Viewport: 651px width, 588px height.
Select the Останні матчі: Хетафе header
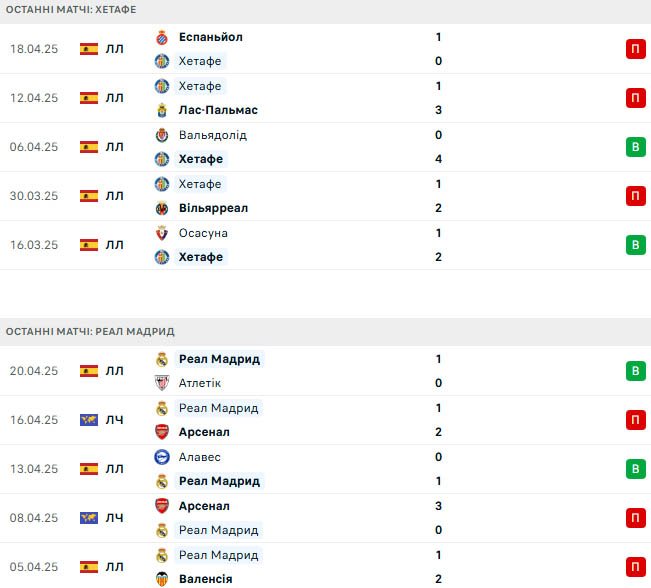coord(71,10)
